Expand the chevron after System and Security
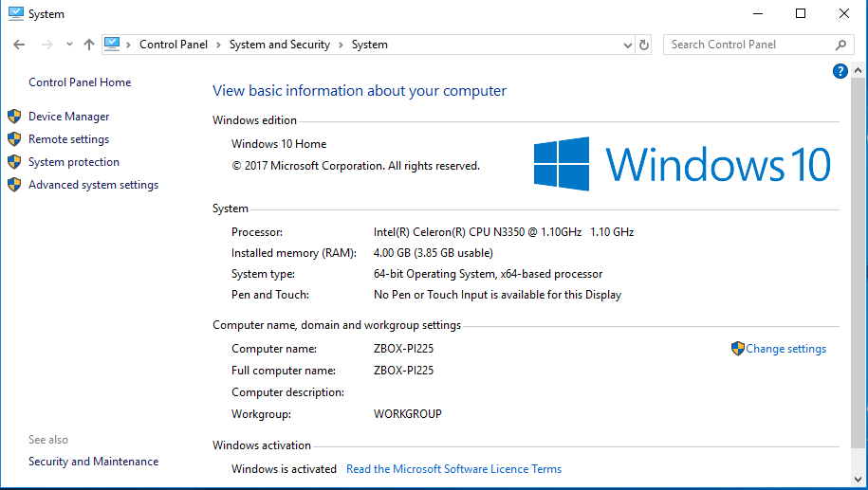 [341, 45]
